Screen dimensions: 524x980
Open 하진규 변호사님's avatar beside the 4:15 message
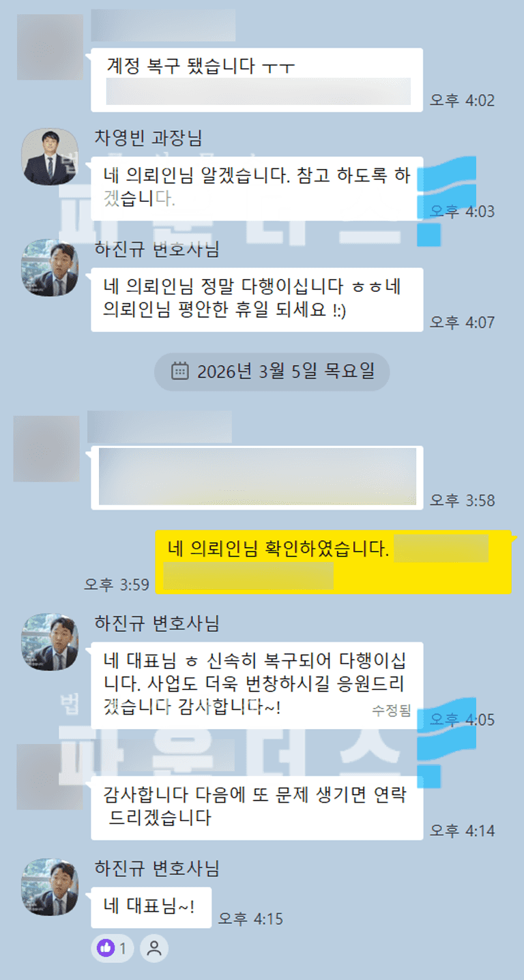(x=50, y=887)
